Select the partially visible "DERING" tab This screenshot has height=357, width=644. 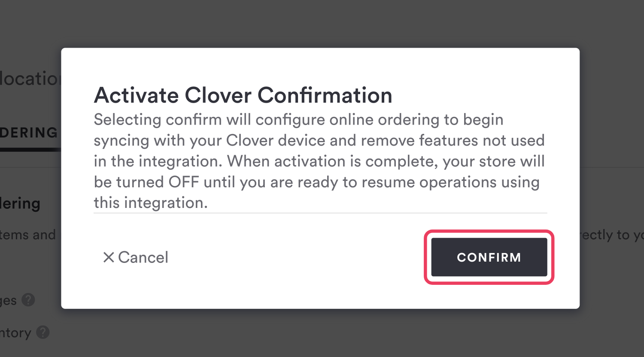pos(29,133)
